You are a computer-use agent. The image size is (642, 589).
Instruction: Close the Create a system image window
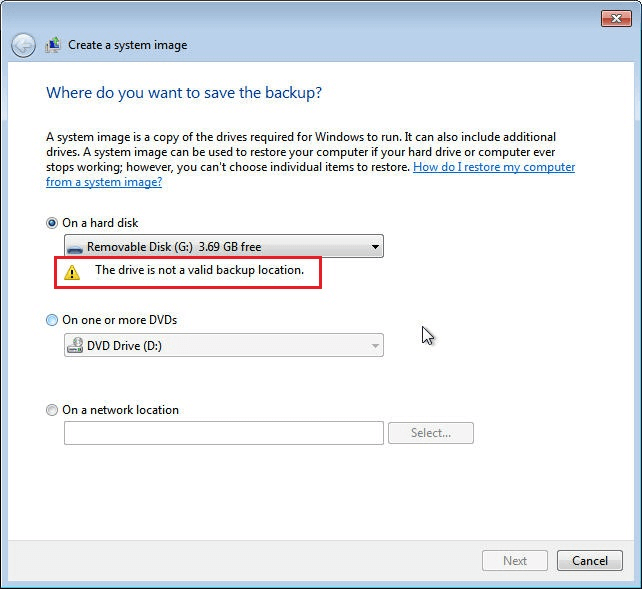pos(615,18)
